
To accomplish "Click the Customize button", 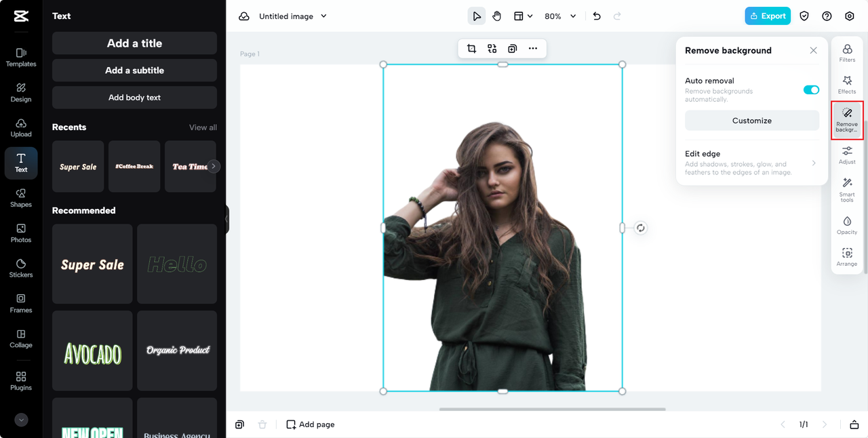I will coord(752,121).
